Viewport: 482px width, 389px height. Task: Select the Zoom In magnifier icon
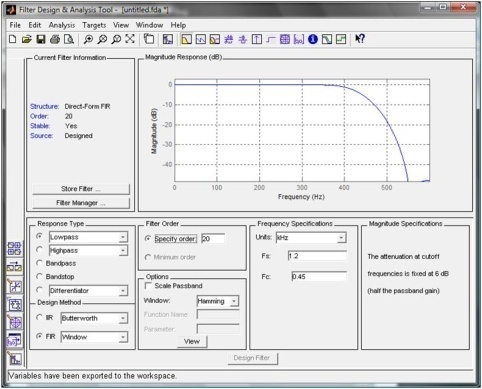[88, 39]
